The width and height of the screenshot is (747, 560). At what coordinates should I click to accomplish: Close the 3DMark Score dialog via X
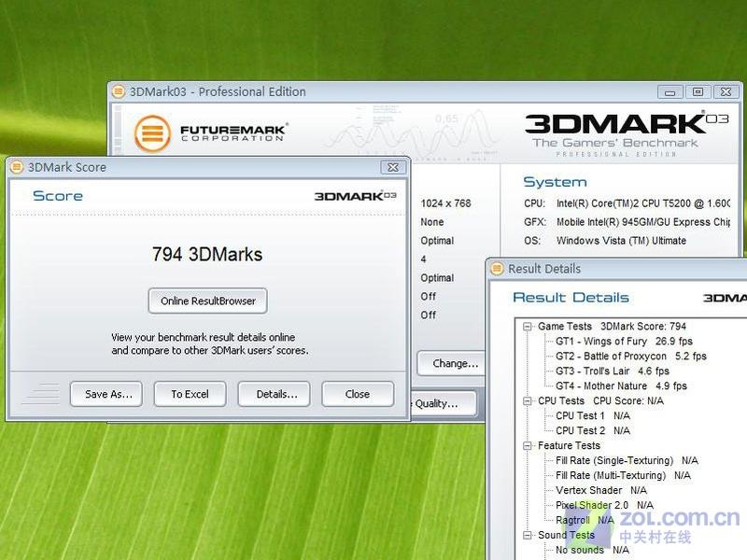[393, 167]
